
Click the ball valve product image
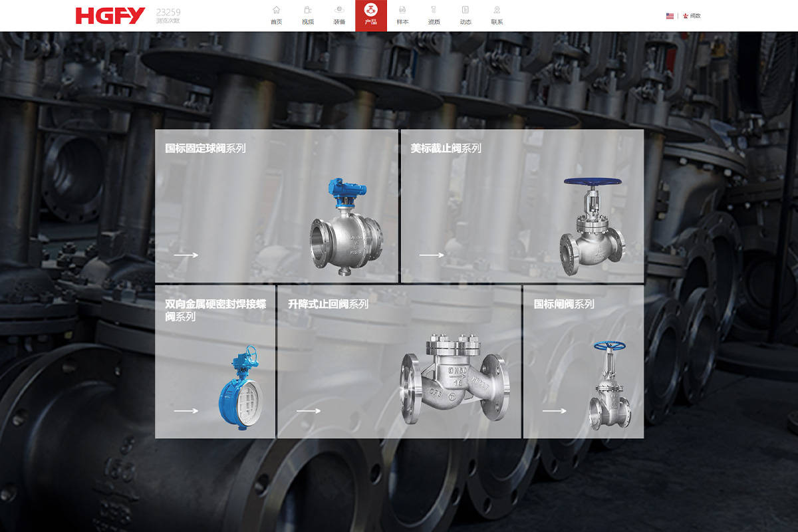[x=346, y=227]
